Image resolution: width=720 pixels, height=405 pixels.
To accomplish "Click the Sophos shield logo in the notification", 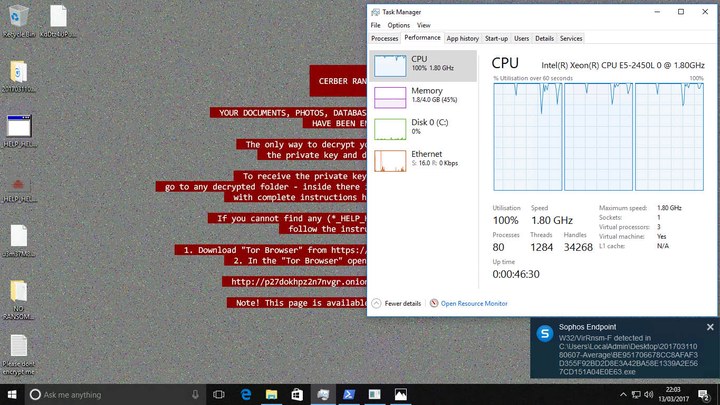I will click(545, 334).
